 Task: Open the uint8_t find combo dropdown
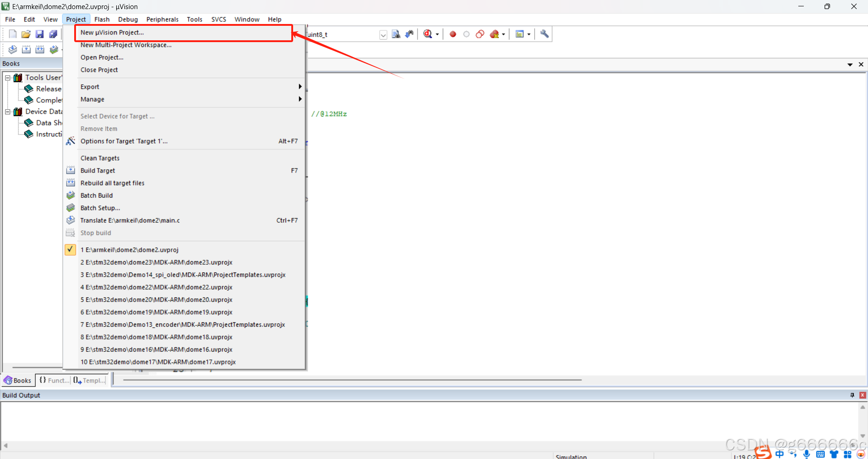383,35
